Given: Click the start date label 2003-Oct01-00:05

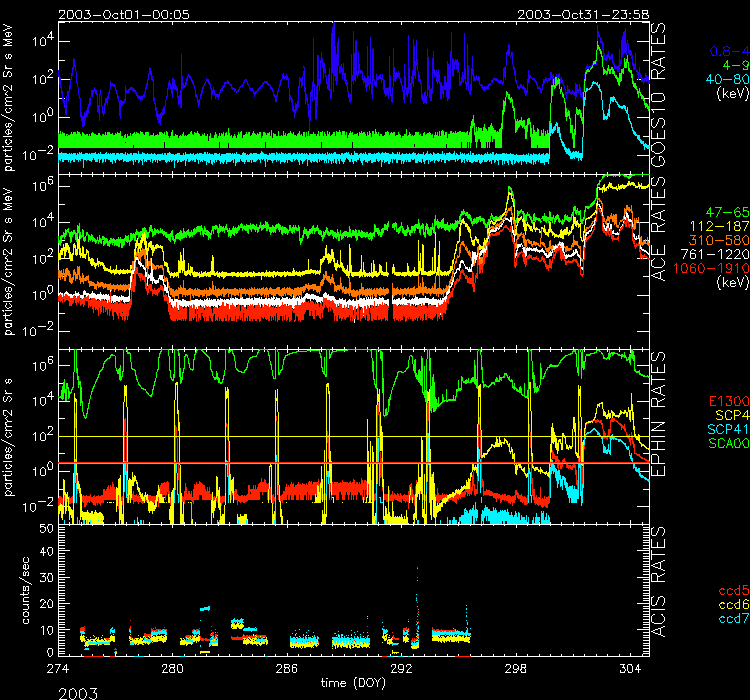Looking at the screenshot, I should pos(124,14).
